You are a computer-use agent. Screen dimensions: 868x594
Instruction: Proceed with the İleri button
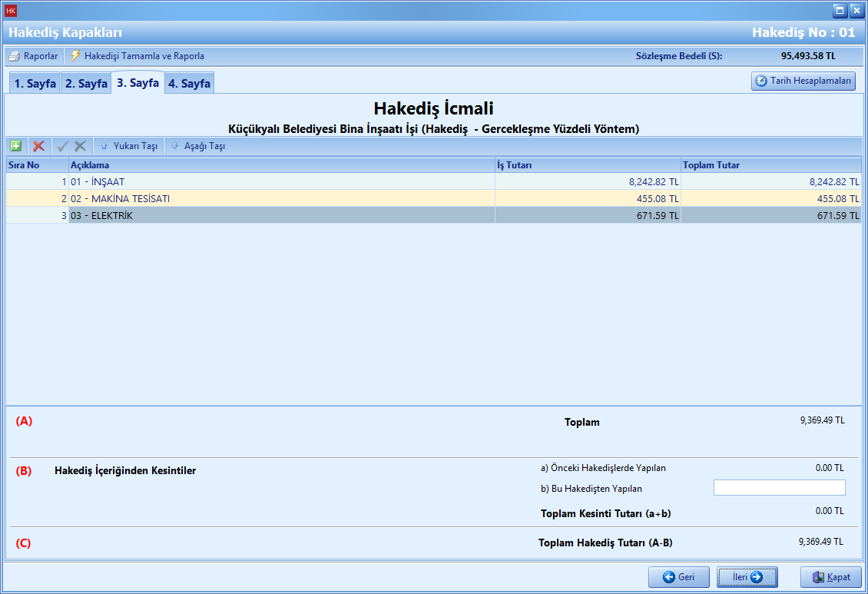tap(747, 577)
